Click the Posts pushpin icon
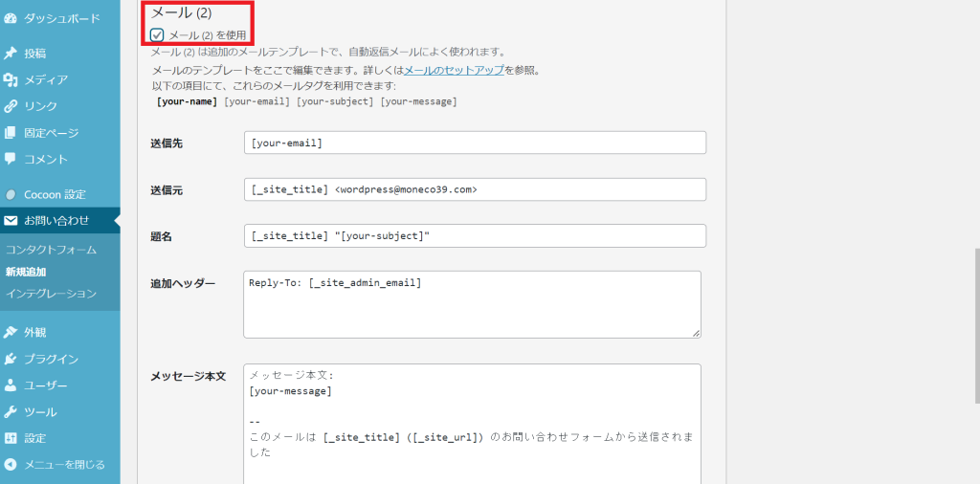 [11, 53]
